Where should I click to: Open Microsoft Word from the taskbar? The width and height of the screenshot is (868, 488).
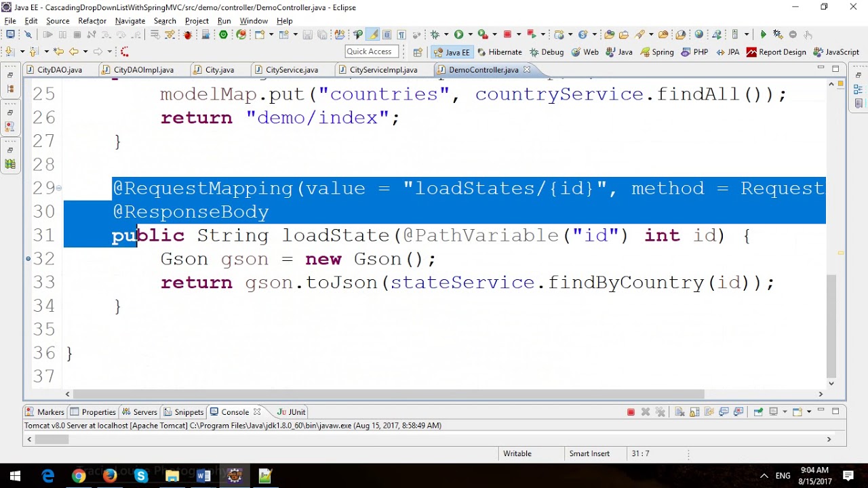203,476
